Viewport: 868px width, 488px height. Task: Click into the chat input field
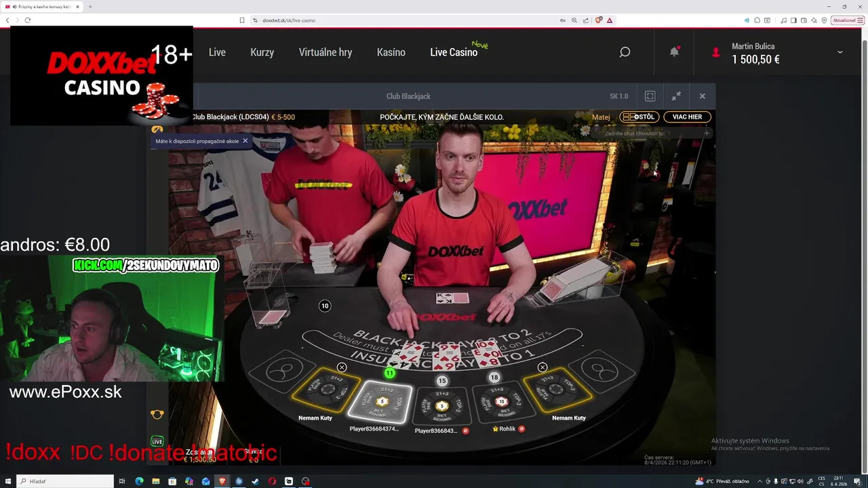pyautogui.click(x=644, y=134)
